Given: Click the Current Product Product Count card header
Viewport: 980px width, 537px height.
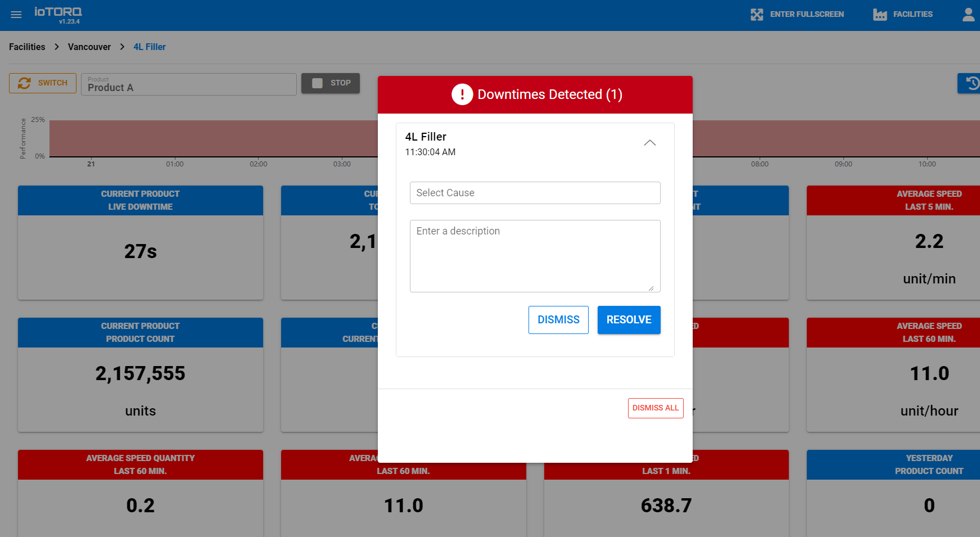Looking at the screenshot, I should coord(141,332).
